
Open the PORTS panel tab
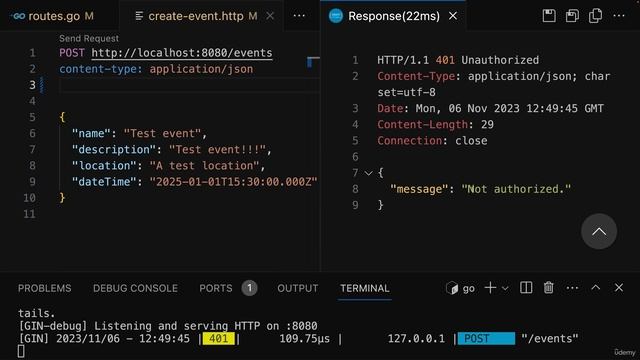(216, 288)
